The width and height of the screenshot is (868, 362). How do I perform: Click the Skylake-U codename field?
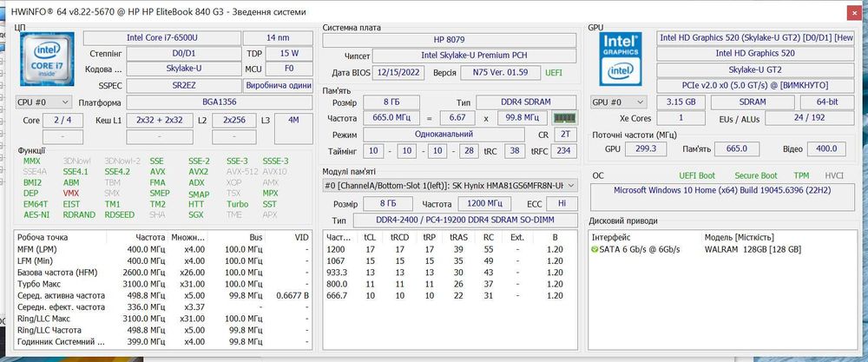tap(184, 69)
